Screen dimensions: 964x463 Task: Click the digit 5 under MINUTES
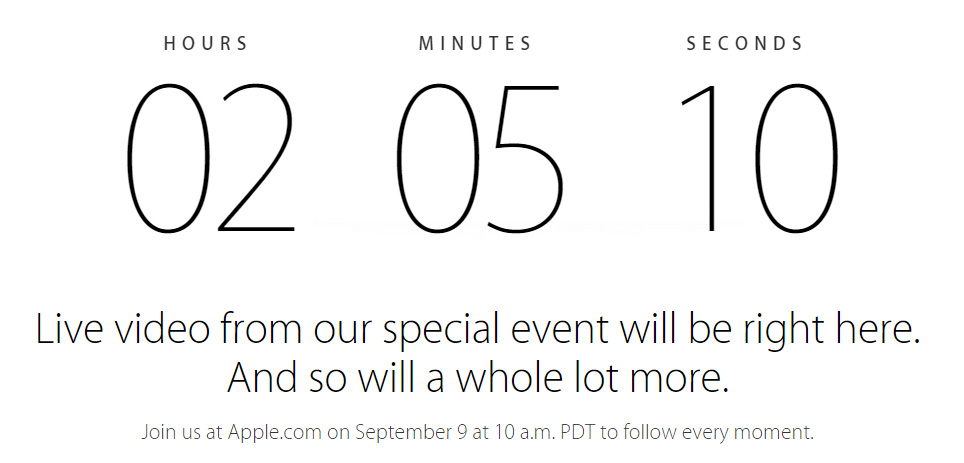click(x=525, y=159)
